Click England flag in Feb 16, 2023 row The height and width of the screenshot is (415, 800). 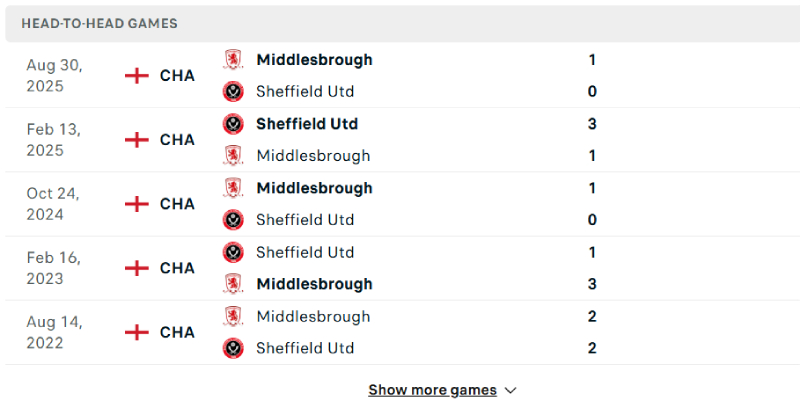(136, 268)
